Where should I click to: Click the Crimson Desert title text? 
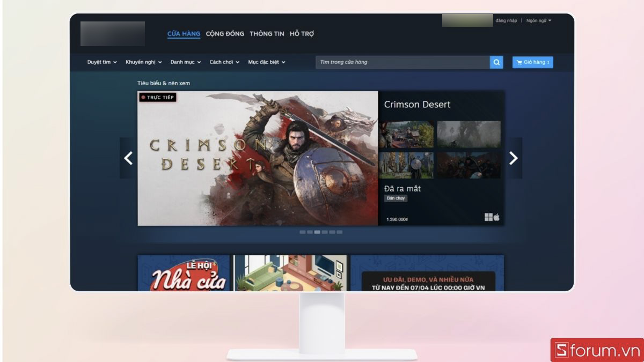pos(417,105)
